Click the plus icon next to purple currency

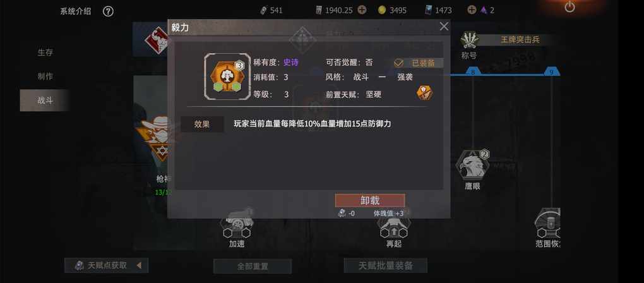[x=472, y=10]
